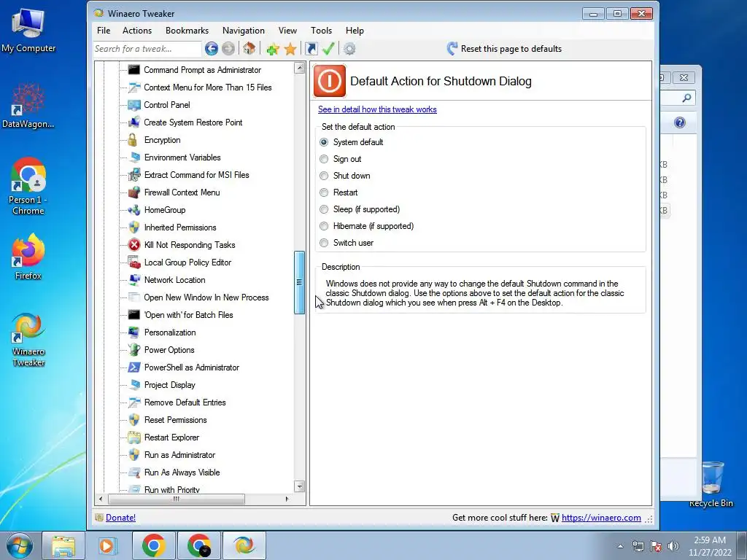Image resolution: width=747 pixels, height=560 pixels.
Task: Go to the Home page icon
Action: pyautogui.click(x=249, y=49)
